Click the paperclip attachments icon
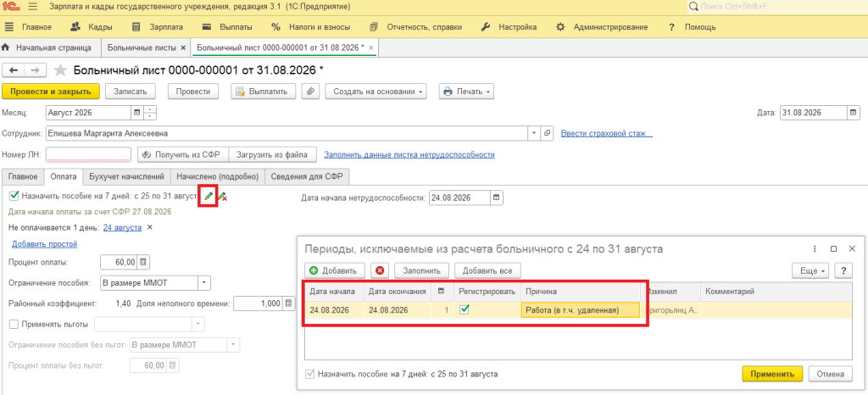This screenshot has width=868, height=395. [x=310, y=92]
